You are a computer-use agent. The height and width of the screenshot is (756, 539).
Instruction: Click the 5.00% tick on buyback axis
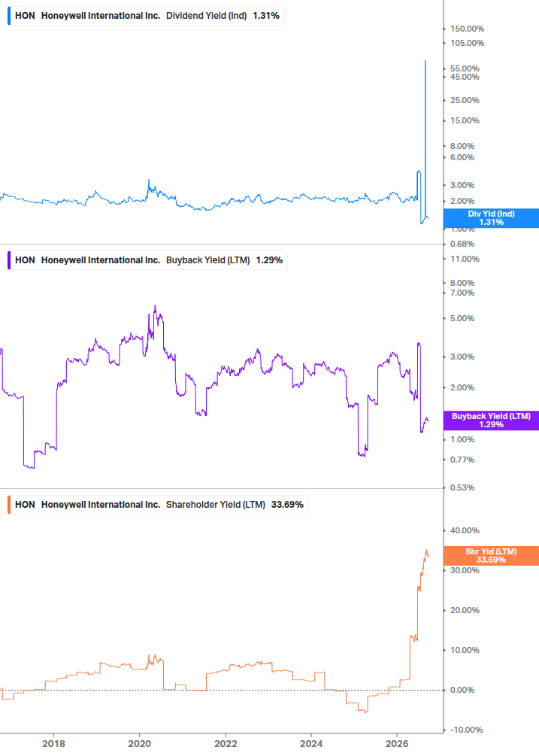[462, 318]
